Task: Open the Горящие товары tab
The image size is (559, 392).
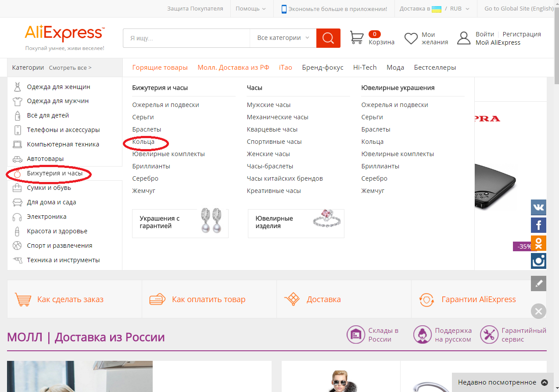Action: coord(160,68)
